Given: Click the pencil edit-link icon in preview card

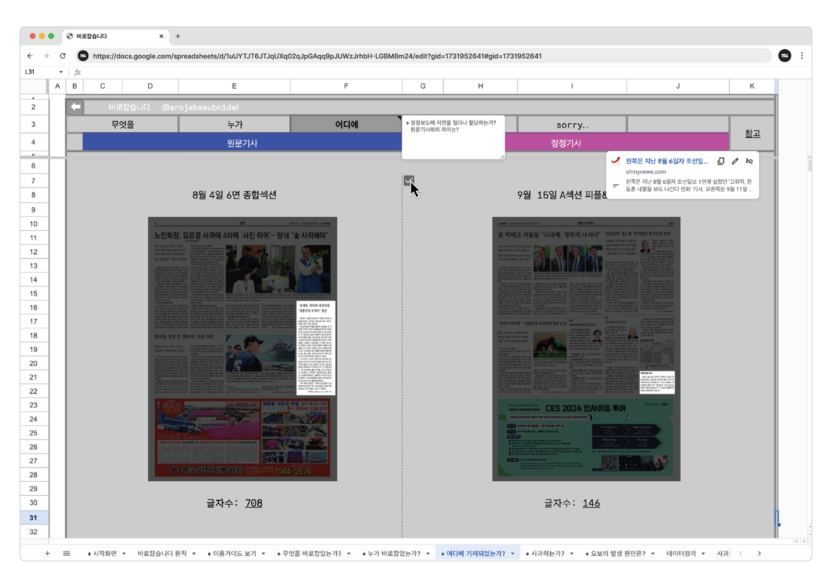Looking at the screenshot, I should pyautogui.click(x=735, y=161).
